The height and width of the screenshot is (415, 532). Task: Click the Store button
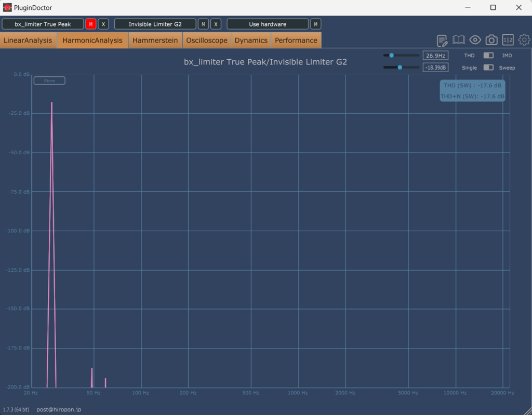tap(49, 81)
